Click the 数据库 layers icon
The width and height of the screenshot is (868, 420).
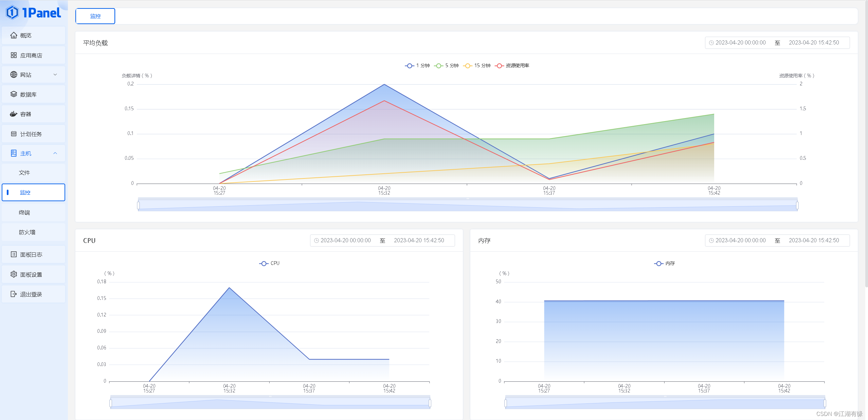[x=14, y=94]
